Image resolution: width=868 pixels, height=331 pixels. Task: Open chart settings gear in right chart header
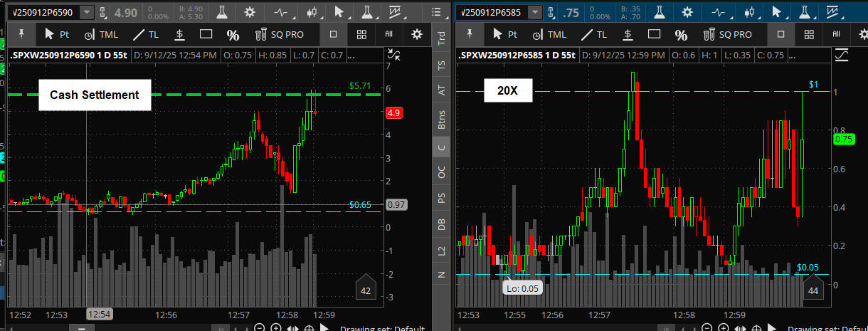687,12
